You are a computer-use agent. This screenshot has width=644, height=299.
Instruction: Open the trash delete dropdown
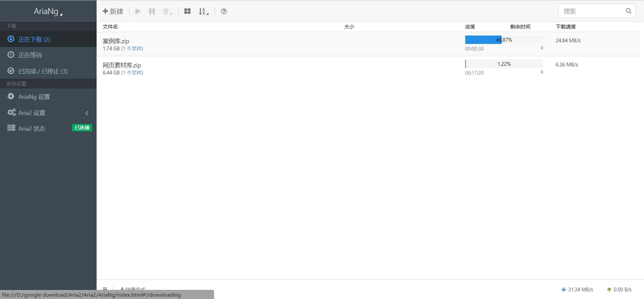pos(167,11)
